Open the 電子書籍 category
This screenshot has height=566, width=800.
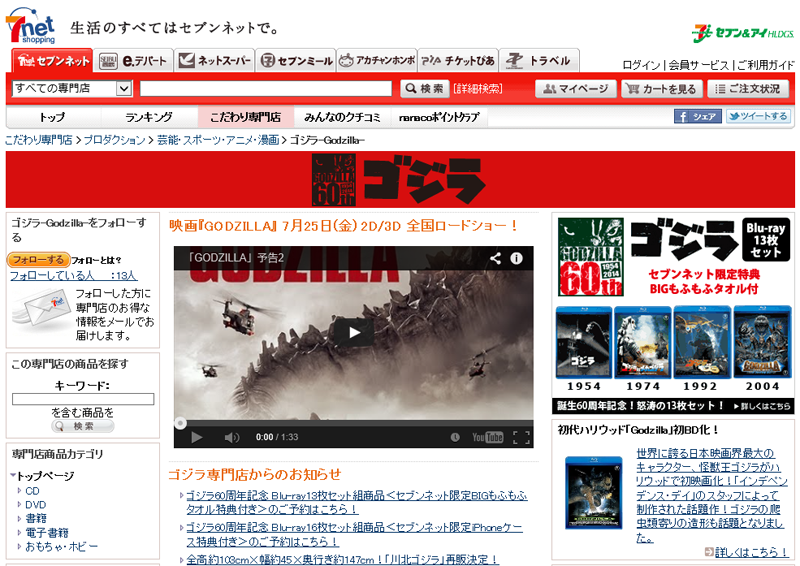(47, 533)
